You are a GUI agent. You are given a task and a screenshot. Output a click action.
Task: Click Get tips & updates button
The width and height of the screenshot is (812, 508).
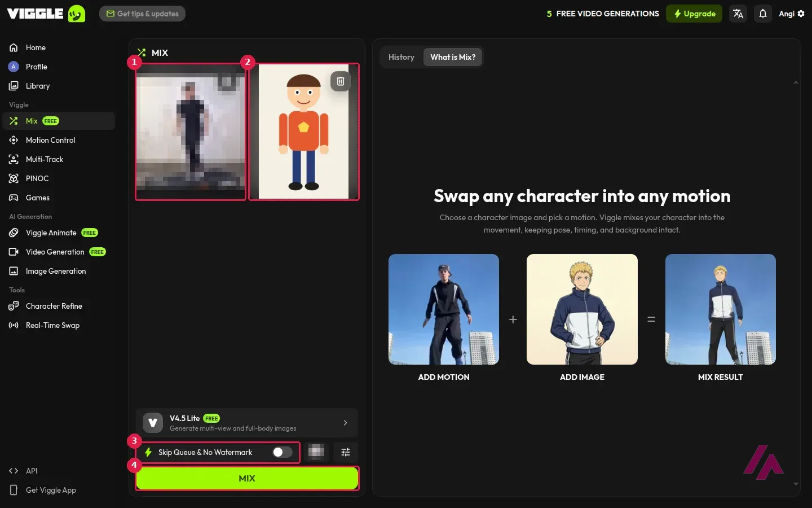142,14
